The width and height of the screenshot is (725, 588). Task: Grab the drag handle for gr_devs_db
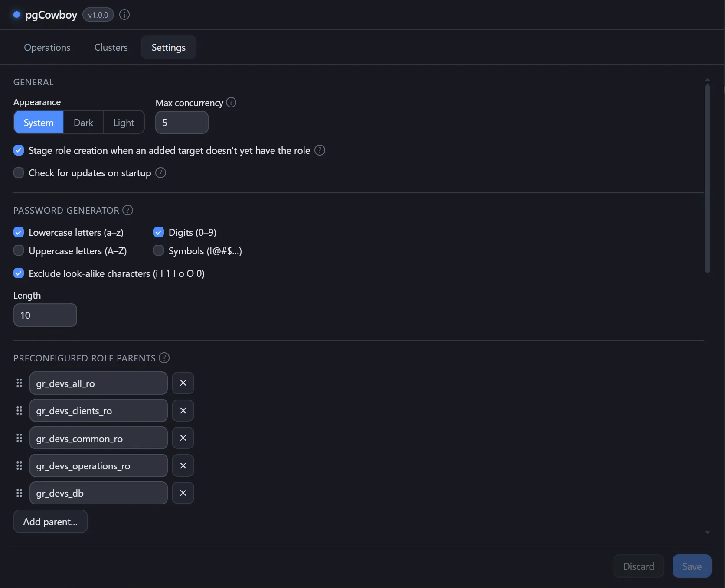tap(19, 493)
